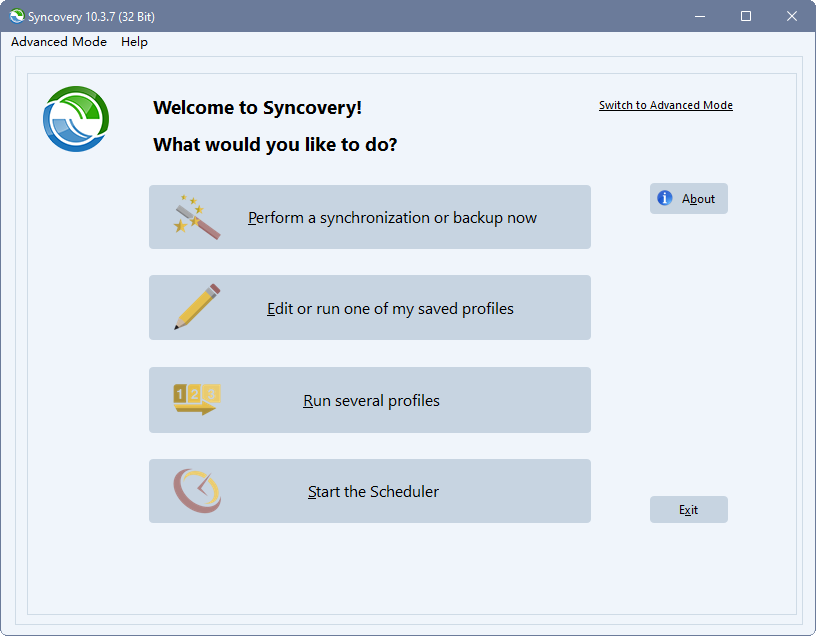Click the Syncovery 10.3.7 title bar text
Image resolution: width=816 pixels, height=636 pixels.
(88, 16)
